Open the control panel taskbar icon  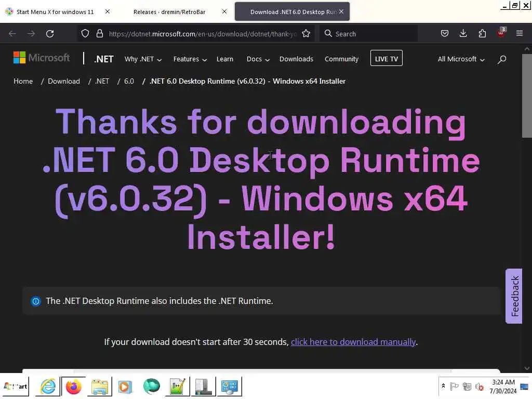tap(229, 387)
